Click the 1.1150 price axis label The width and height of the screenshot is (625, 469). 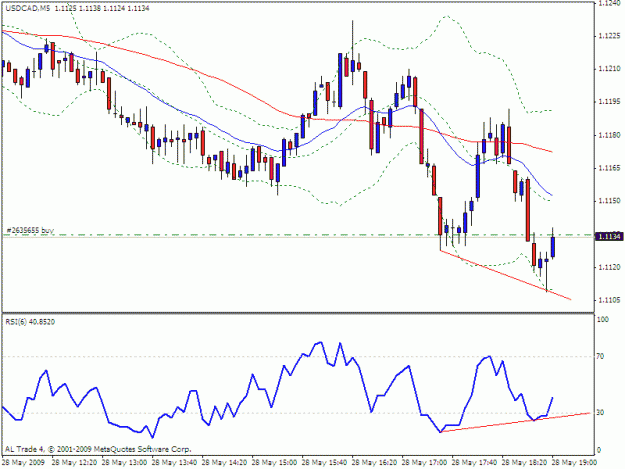tap(609, 201)
